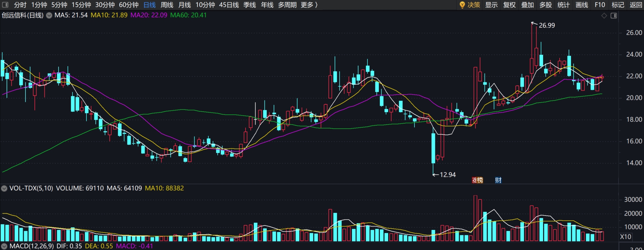The width and height of the screenshot is (644, 250).
Task: Click the 30000 volume axis label
Action: pyautogui.click(x=633, y=200)
